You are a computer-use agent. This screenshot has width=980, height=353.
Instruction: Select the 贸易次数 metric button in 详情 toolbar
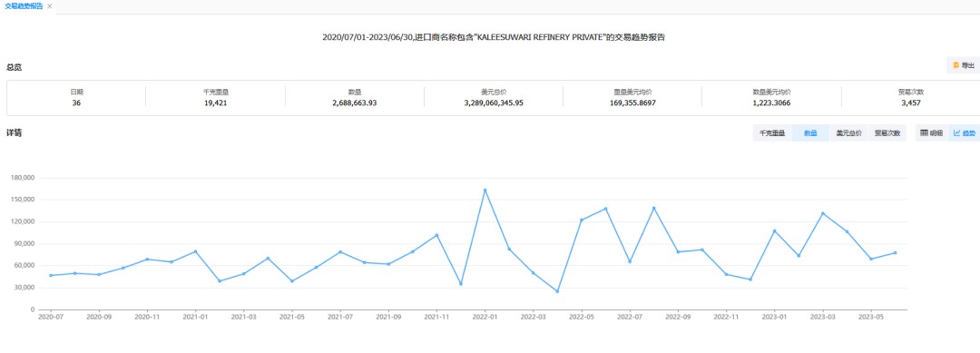[x=887, y=133]
